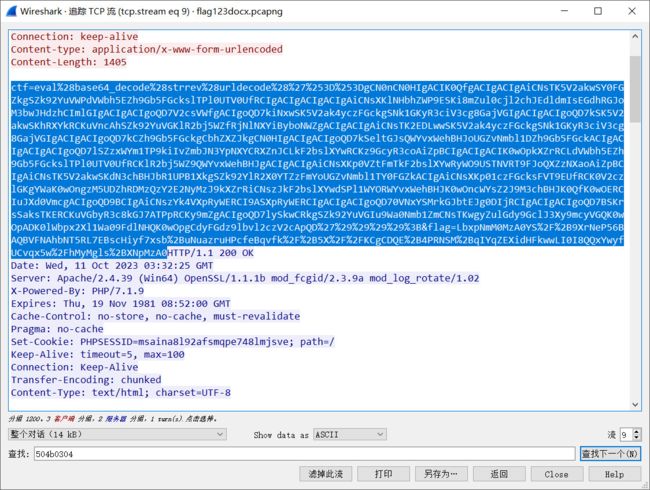
Task: Maximize the Wireshark follow stream window
Action: pyautogui.click(x=598, y=11)
